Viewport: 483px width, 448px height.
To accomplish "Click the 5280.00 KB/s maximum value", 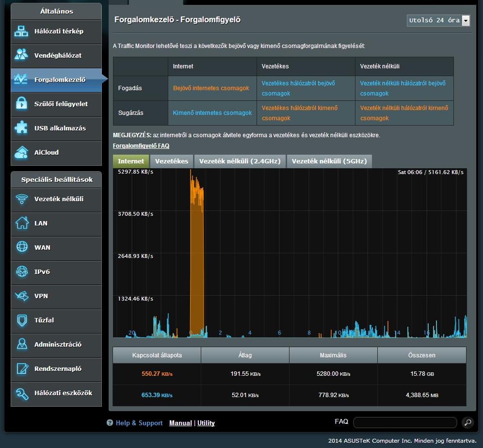I will (x=333, y=373).
